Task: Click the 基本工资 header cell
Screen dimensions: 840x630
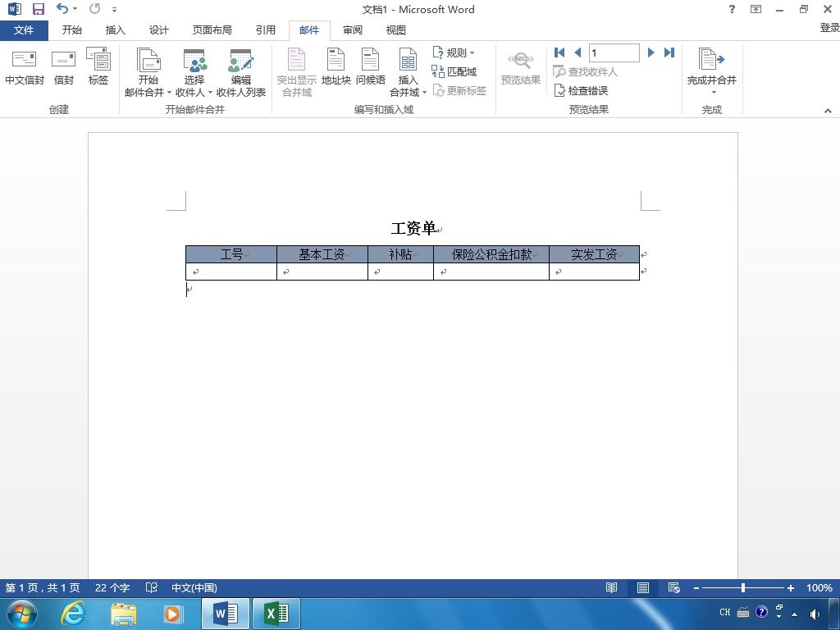Action: [x=322, y=254]
